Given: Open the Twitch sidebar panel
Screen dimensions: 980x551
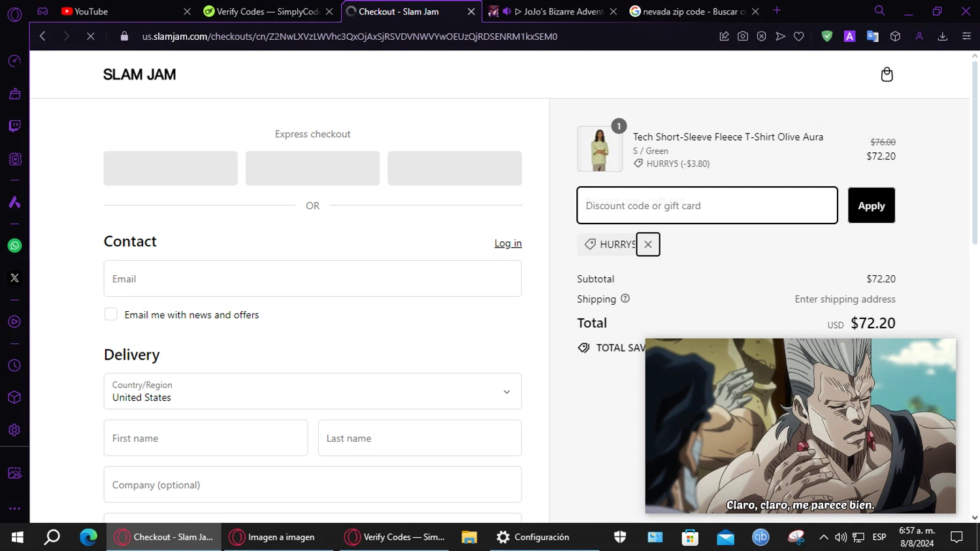Looking at the screenshot, I should [14, 126].
